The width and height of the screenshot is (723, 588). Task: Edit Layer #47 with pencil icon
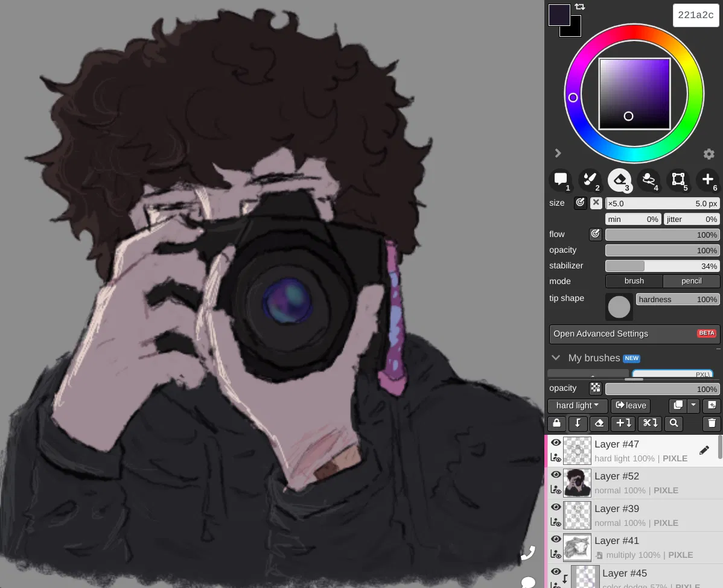point(704,450)
